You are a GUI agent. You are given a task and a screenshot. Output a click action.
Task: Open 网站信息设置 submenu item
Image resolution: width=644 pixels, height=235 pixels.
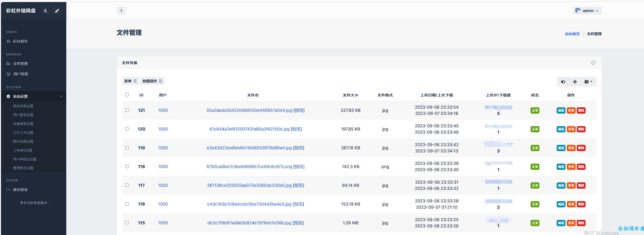tap(23, 106)
